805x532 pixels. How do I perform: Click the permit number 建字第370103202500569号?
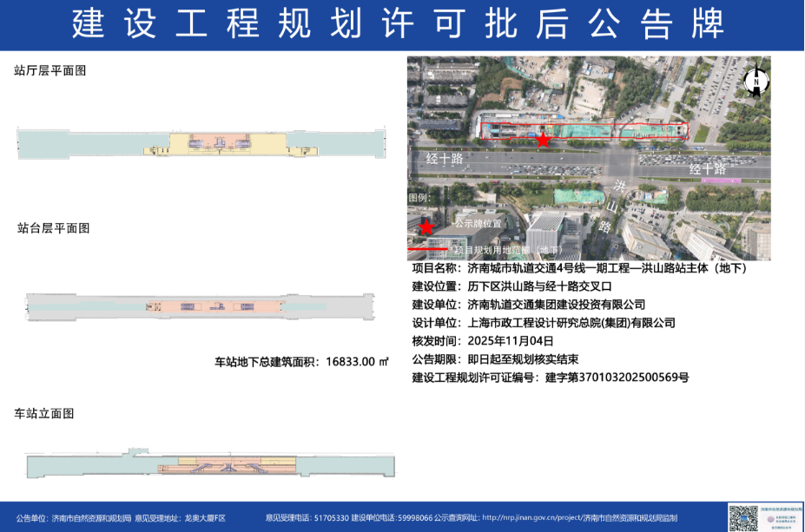[617, 378]
